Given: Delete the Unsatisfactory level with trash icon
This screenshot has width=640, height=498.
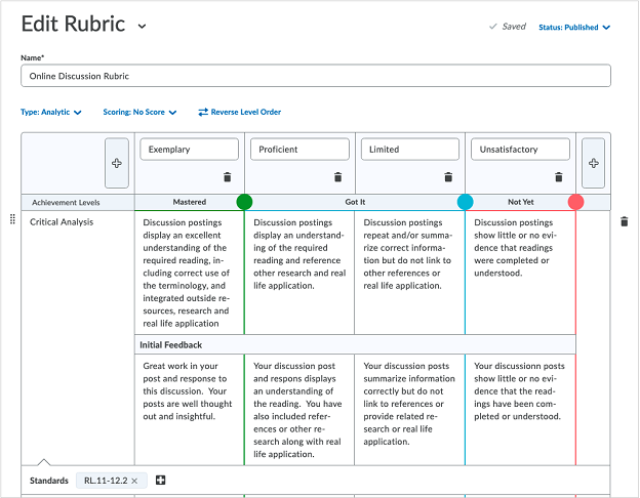Looking at the screenshot, I should point(559,177).
